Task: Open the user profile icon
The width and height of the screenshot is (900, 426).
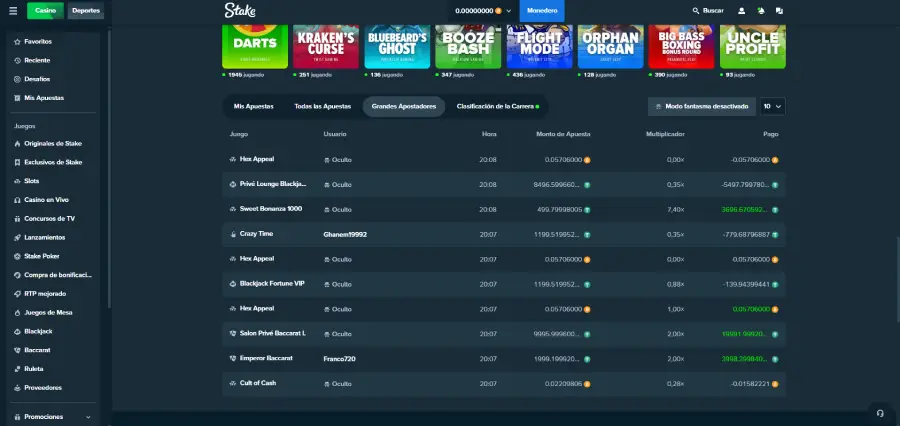Action: [x=742, y=10]
